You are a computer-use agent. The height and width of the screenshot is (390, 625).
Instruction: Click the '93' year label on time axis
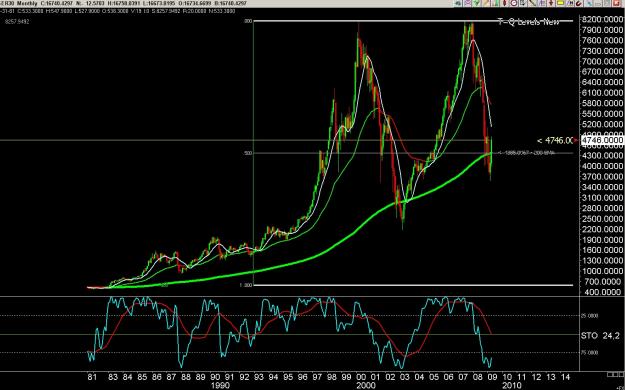pyautogui.click(x=259, y=377)
